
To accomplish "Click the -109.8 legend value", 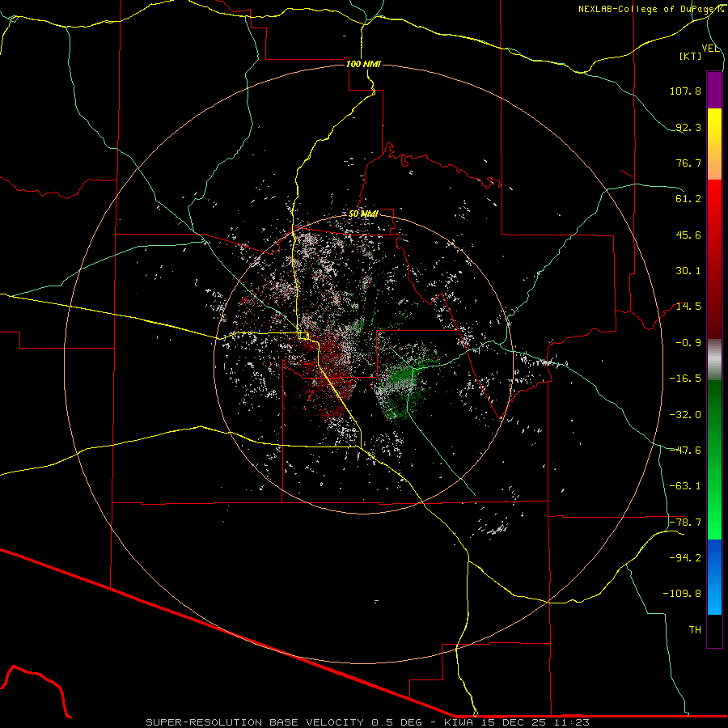I will pos(682,594).
